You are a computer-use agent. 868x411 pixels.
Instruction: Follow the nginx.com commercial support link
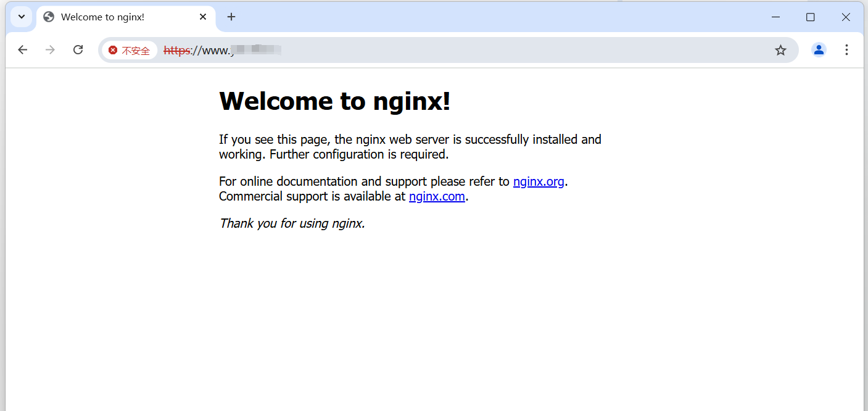point(437,196)
